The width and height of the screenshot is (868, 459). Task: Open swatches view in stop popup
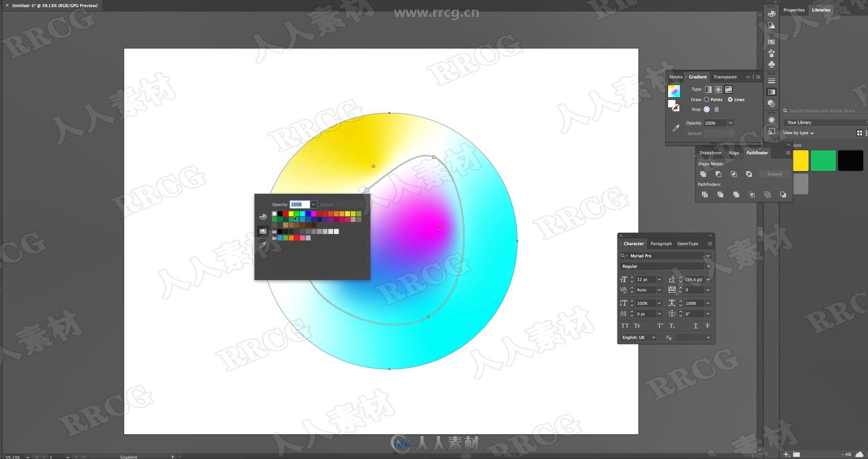(x=263, y=231)
